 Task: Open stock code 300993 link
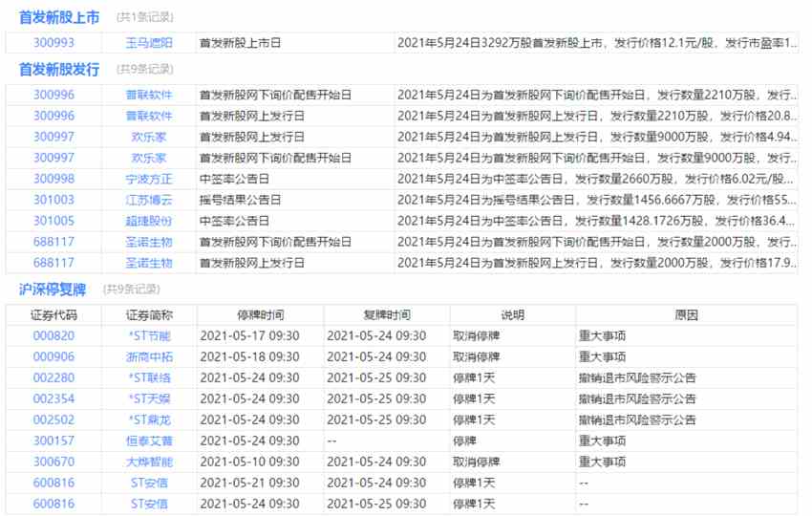(x=53, y=43)
